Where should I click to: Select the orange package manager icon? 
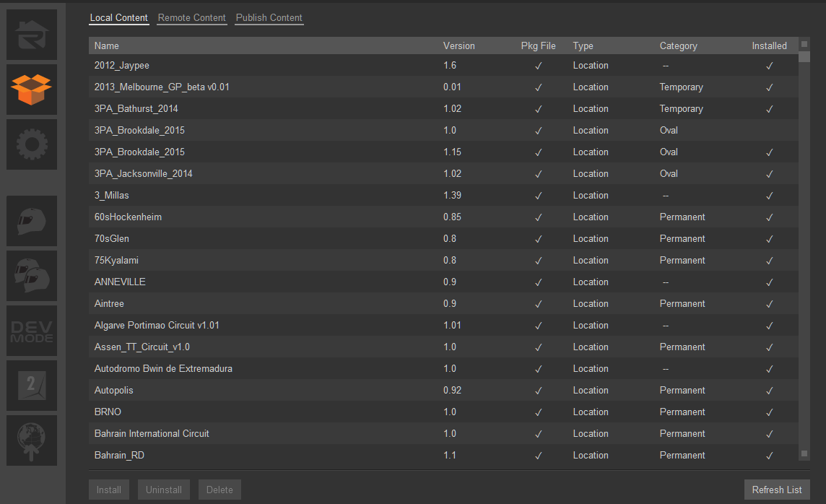tap(32, 90)
